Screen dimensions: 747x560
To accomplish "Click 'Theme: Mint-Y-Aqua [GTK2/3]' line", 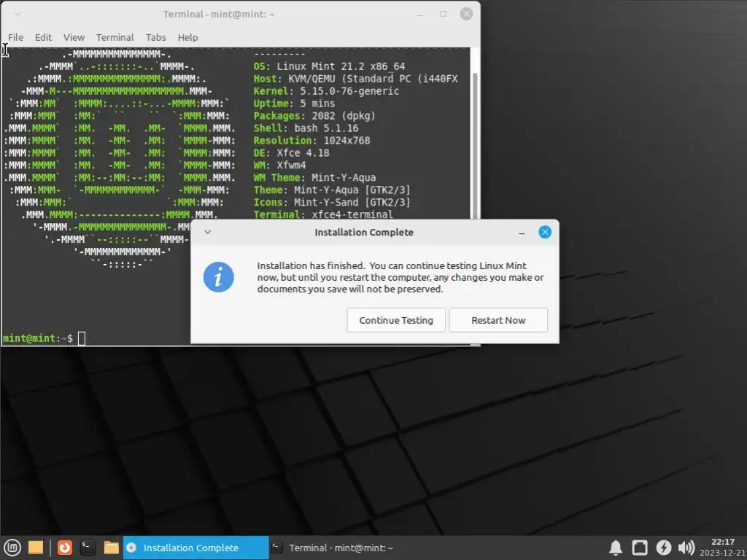I will (x=332, y=190).
